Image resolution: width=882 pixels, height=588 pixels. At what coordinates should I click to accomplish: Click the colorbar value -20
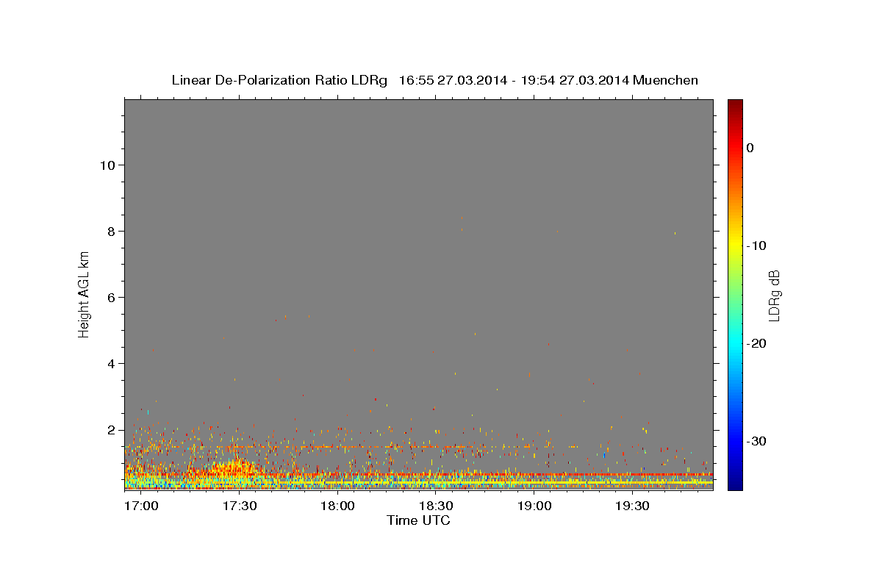757,343
